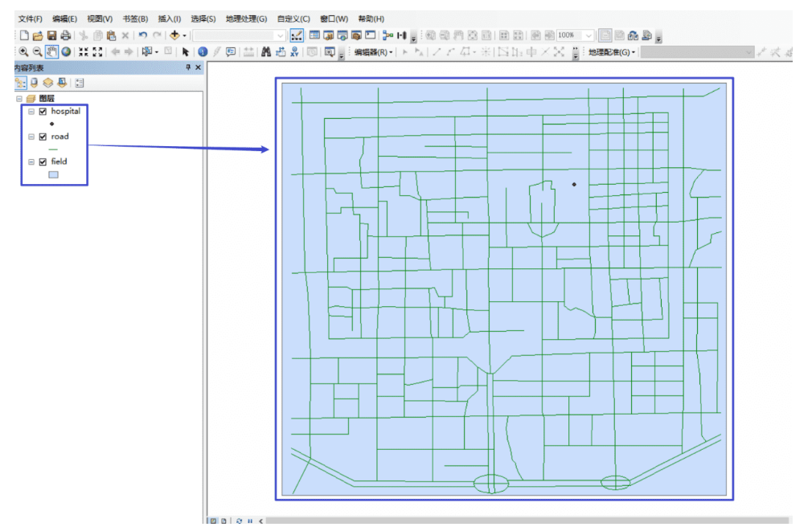Select the Zoom In tool
Screen dimensions: 812x531
[23, 51]
